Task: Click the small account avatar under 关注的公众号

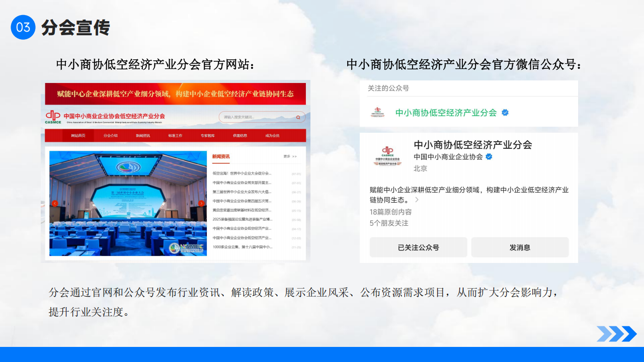Action: 377,113
